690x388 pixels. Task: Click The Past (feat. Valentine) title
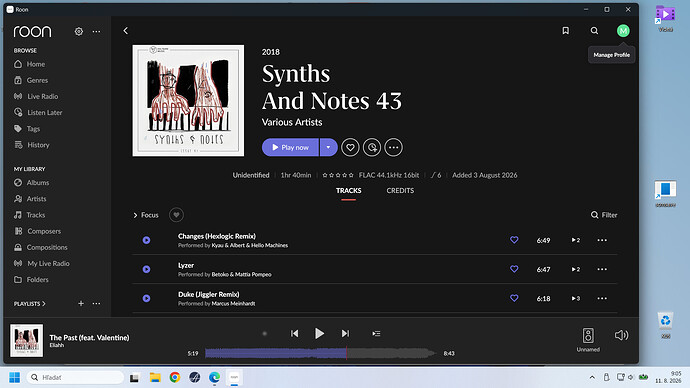89,337
